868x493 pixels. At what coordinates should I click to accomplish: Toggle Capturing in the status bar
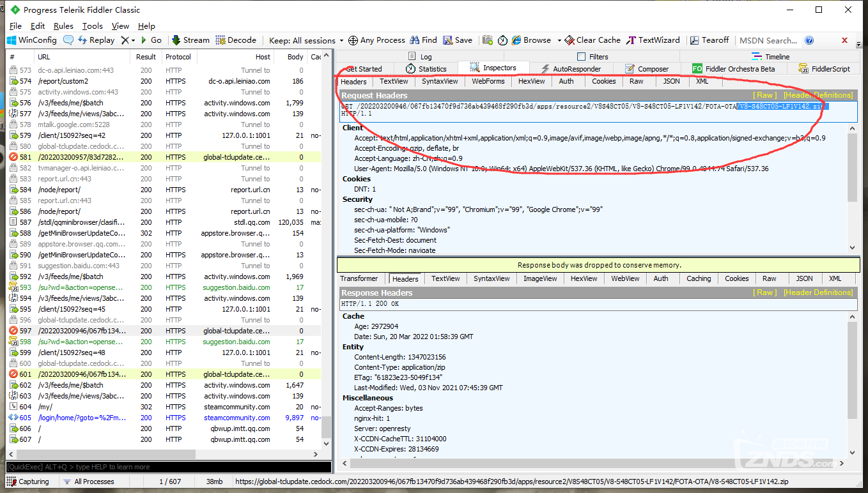[27, 482]
